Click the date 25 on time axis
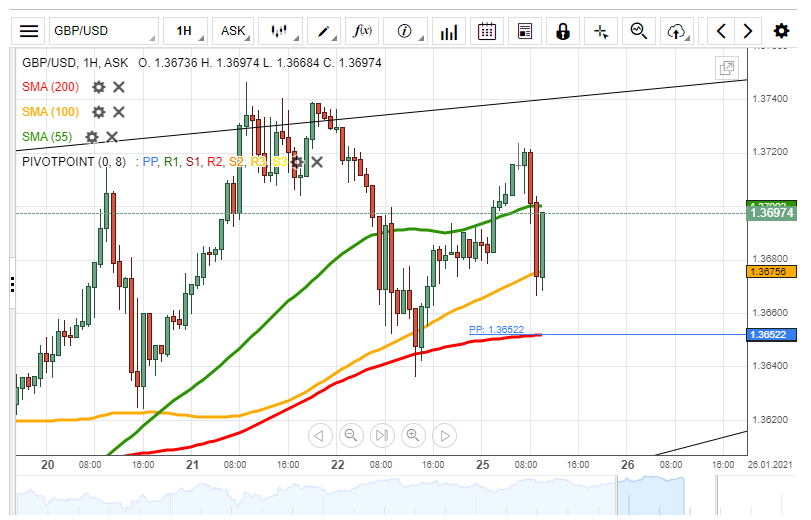The height and width of the screenshot is (520, 811). point(483,465)
